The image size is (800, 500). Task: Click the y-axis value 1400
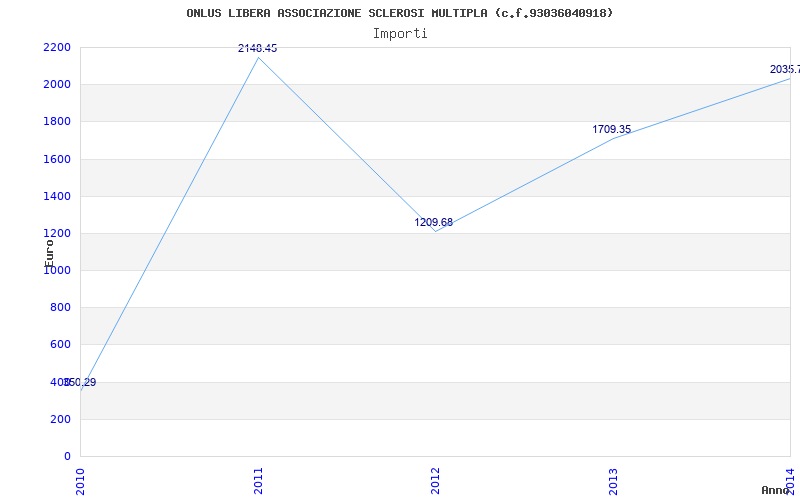tap(57, 196)
